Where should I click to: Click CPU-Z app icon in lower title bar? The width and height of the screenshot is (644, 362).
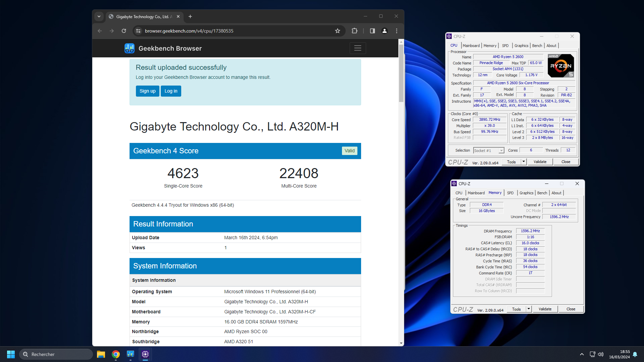pos(454,184)
